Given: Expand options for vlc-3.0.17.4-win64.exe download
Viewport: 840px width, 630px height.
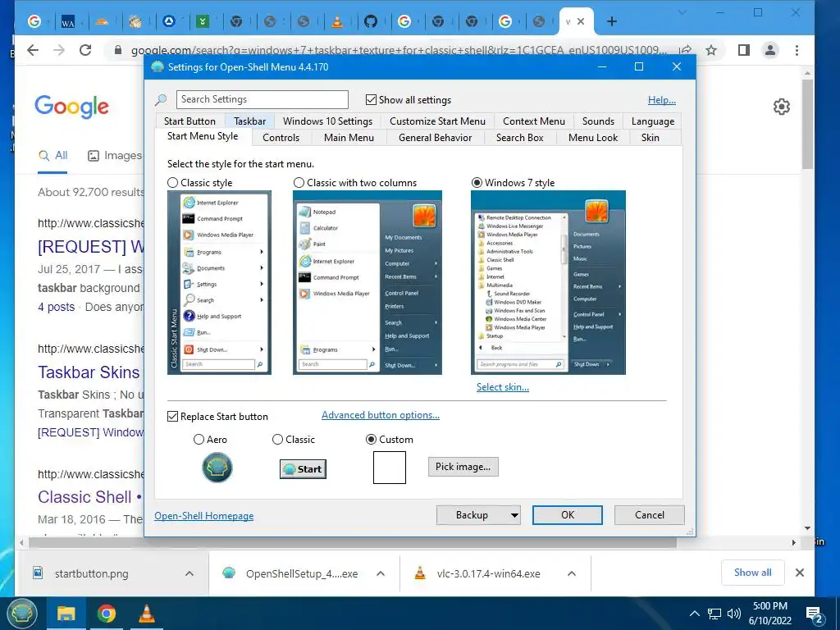Looking at the screenshot, I should 572,573.
